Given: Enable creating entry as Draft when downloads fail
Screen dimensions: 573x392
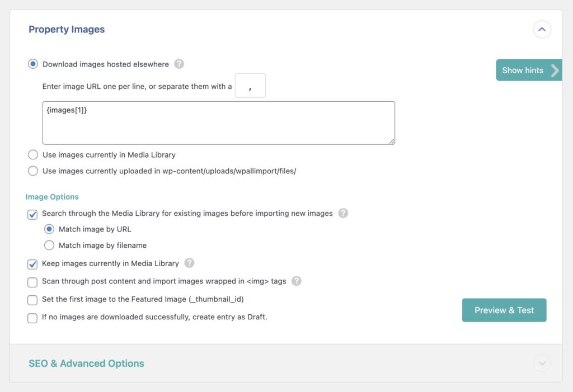Looking at the screenshot, I should pos(32,319).
